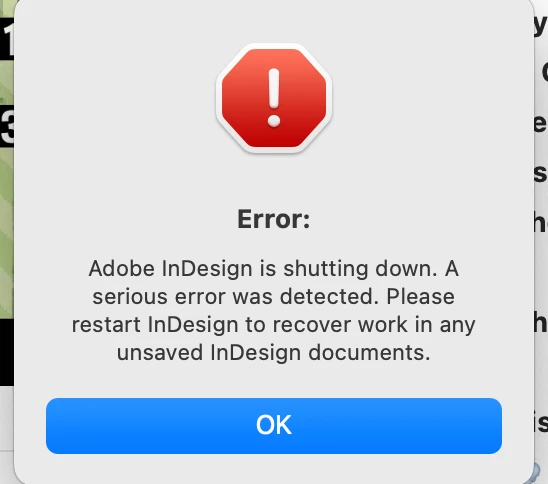The image size is (548, 484).
Task: Click the black "1" label behind the dialog
Action: pyautogui.click(x=7, y=39)
